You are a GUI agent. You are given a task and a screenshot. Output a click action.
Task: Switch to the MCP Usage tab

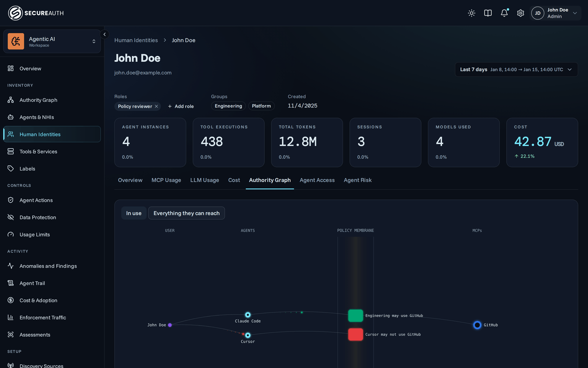[x=166, y=180]
